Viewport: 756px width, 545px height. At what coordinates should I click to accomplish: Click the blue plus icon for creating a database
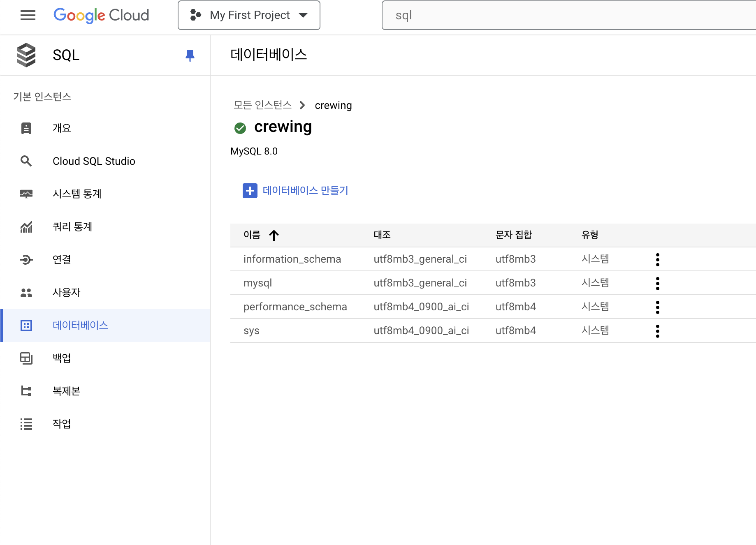[x=250, y=191]
